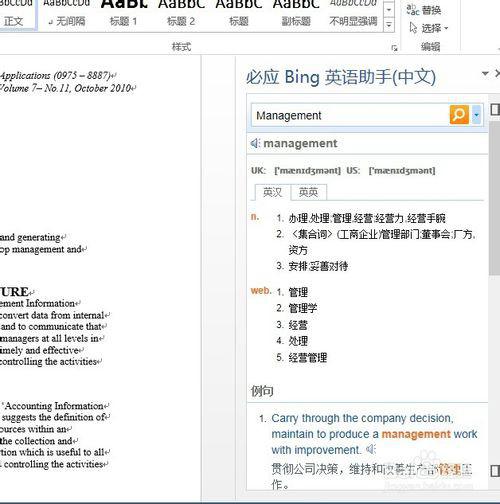Apply the 标题 style
This screenshot has width=500, height=504.
pos(239,14)
